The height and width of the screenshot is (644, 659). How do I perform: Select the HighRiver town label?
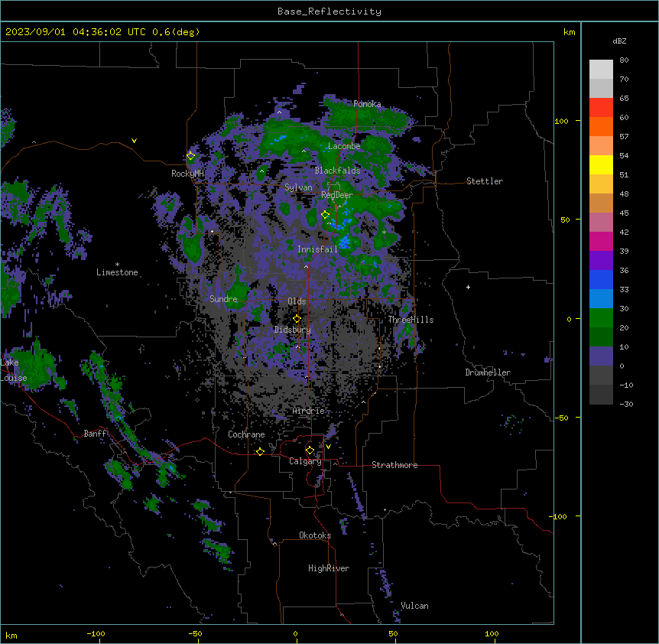[329, 568]
